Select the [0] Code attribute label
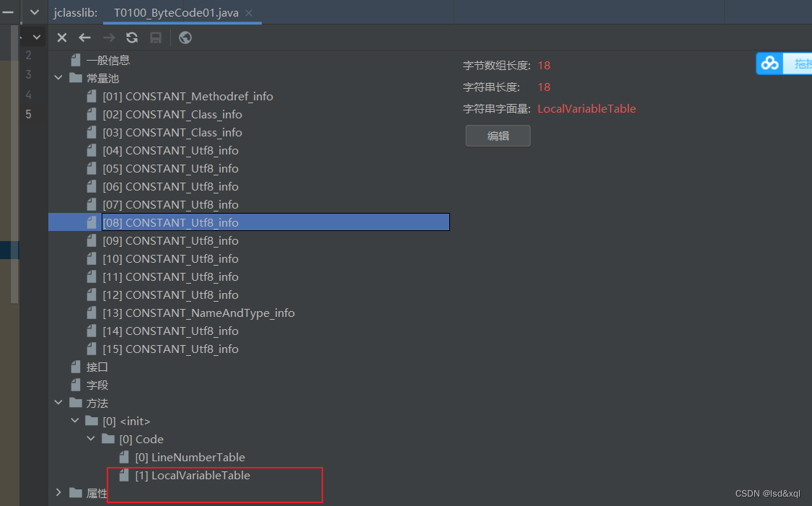The width and height of the screenshot is (812, 506). [141, 440]
